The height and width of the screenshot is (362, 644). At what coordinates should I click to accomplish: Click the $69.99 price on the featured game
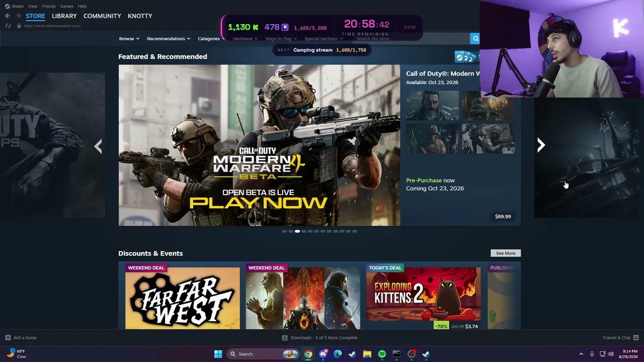[x=503, y=217]
